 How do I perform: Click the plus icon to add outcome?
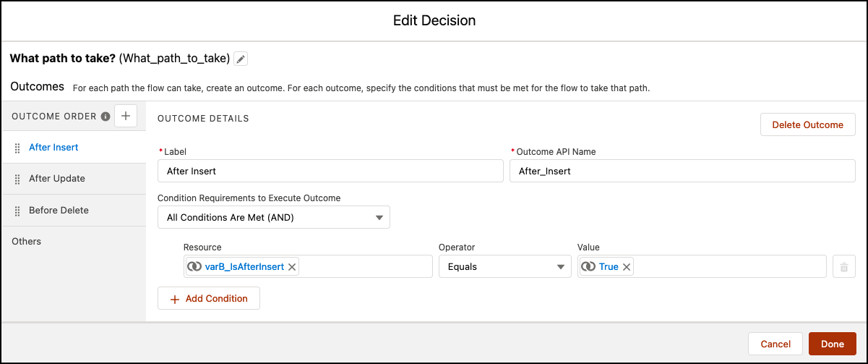(x=126, y=116)
